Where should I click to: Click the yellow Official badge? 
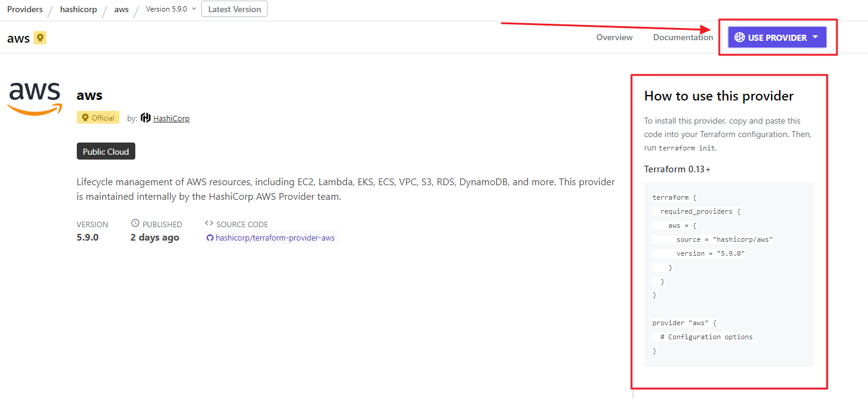pos(98,118)
